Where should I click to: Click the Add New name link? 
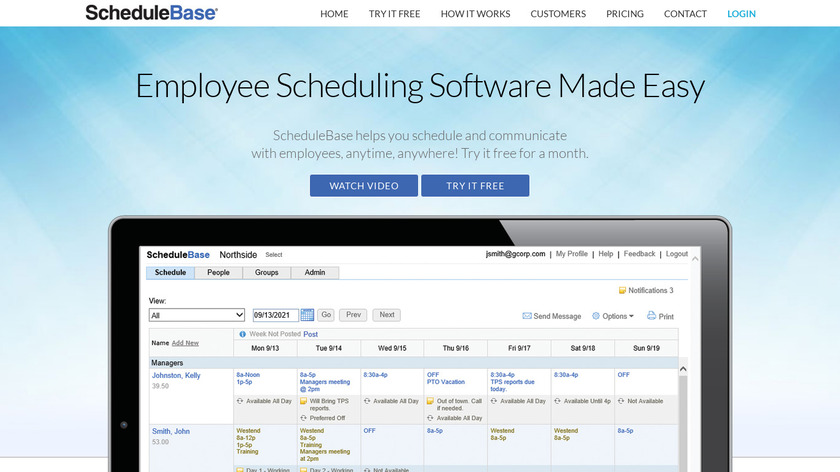click(185, 343)
